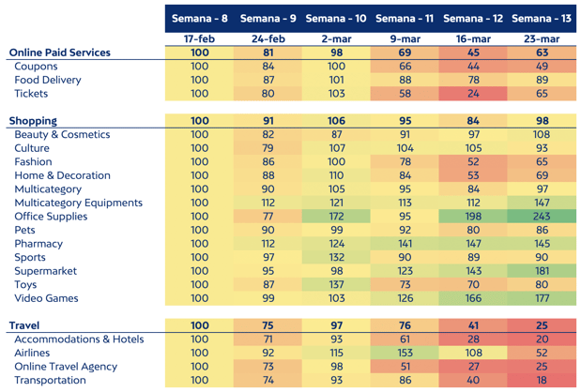Click the Semana - 8 column header
The height and width of the screenshot is (392, 581).
(x=200, y=18)
